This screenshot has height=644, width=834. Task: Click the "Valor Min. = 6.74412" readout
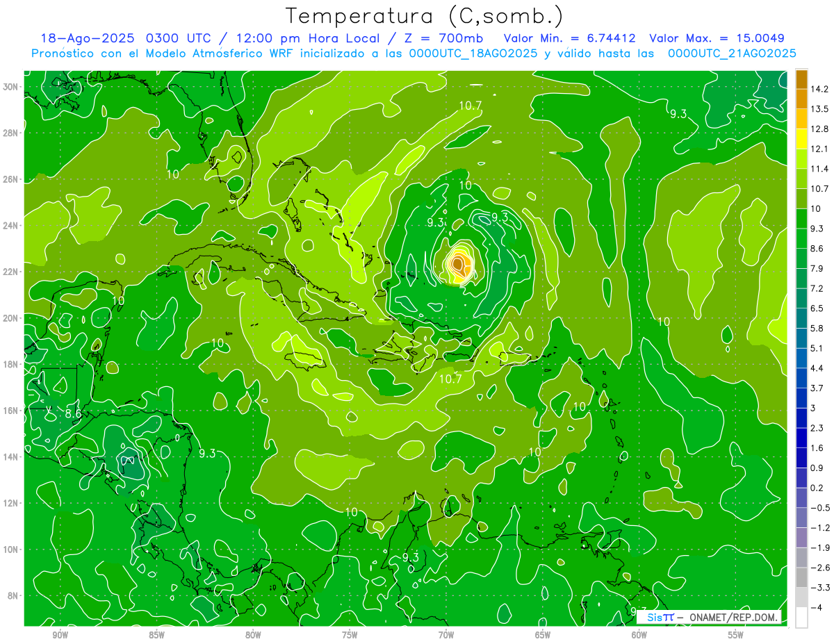pos(570,38)
